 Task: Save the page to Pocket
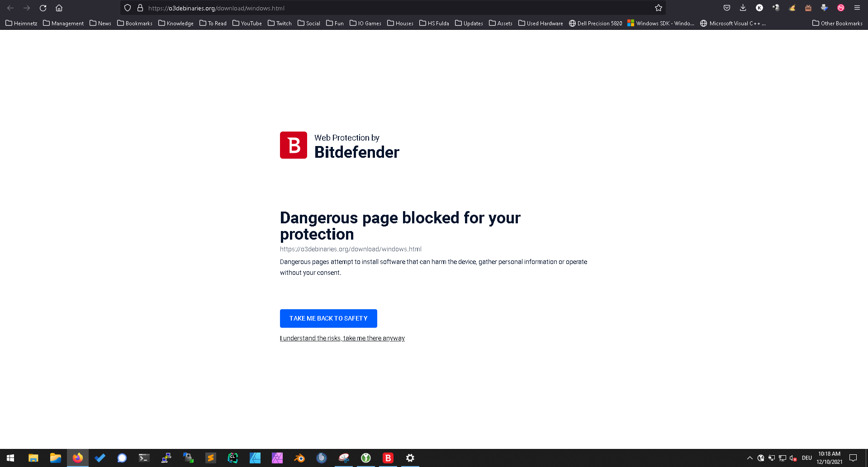point(726,8)
